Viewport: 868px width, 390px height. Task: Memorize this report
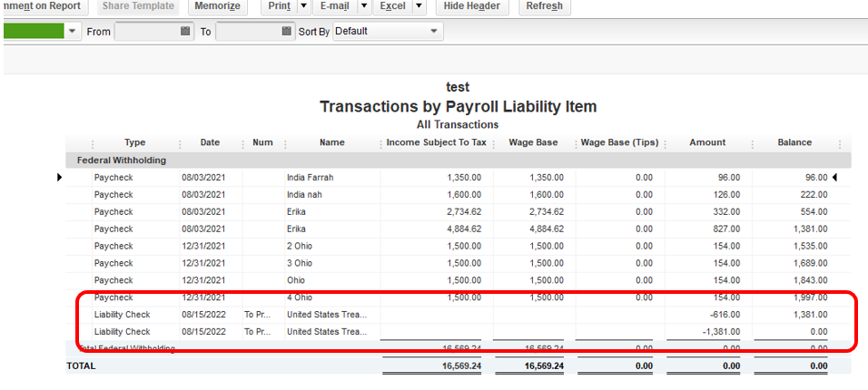(218, 6)
